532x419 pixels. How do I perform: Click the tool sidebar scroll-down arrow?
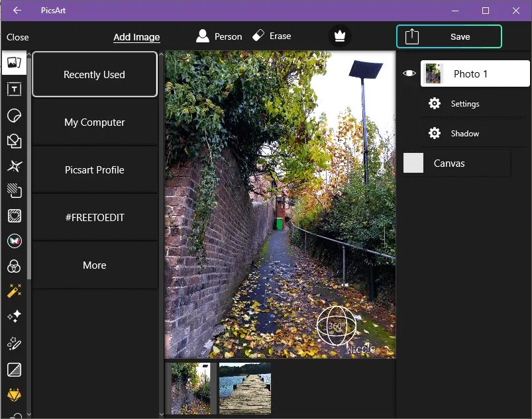(x=29, y=414)
